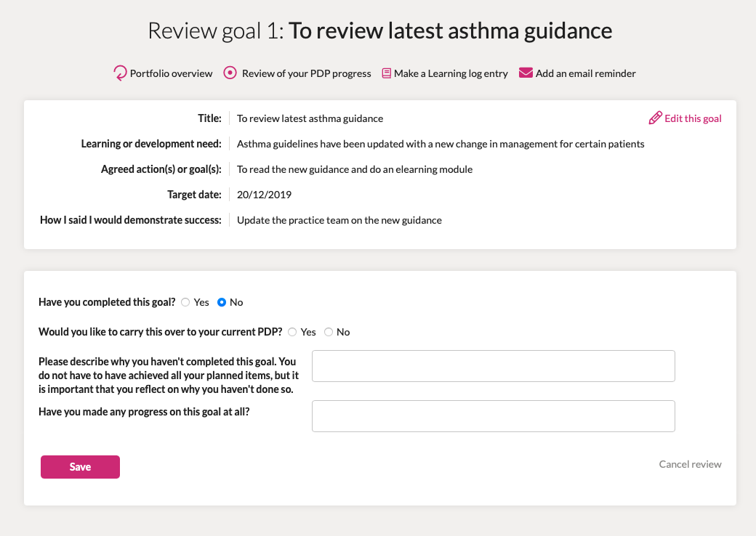Open Add an email reminder link
The image size is (756, 536).
586,73
